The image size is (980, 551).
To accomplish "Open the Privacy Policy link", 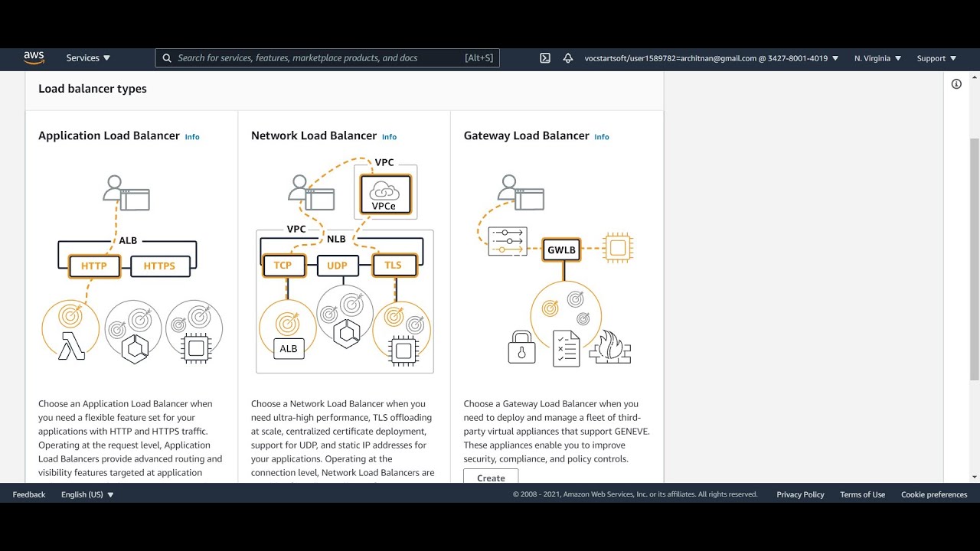I will (x=800, y=494).
